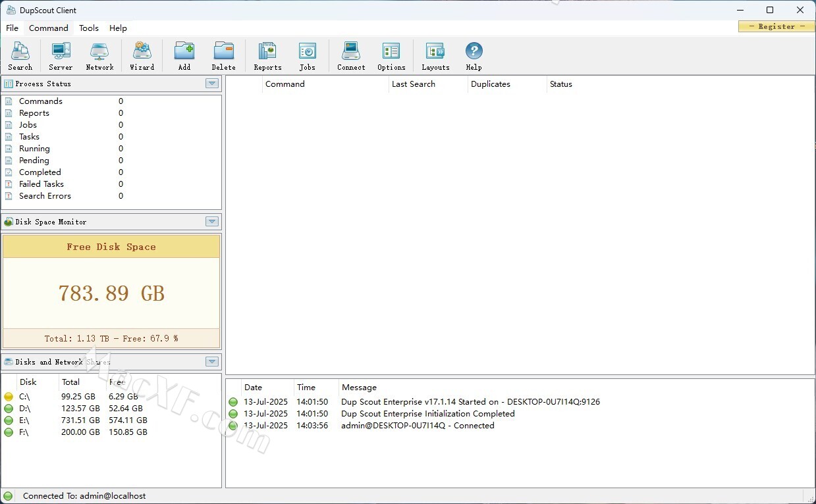Open the Search tool in toolbar
Image resolution: width=816 pixels, height=504 pixels.
[x=20, y=56]
